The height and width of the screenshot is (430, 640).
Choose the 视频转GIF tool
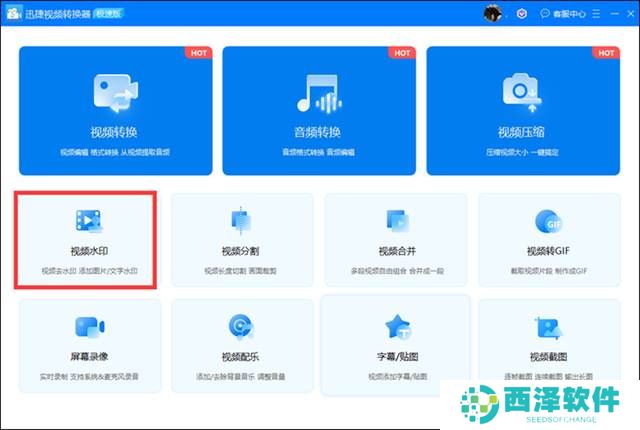pos(548,241)
